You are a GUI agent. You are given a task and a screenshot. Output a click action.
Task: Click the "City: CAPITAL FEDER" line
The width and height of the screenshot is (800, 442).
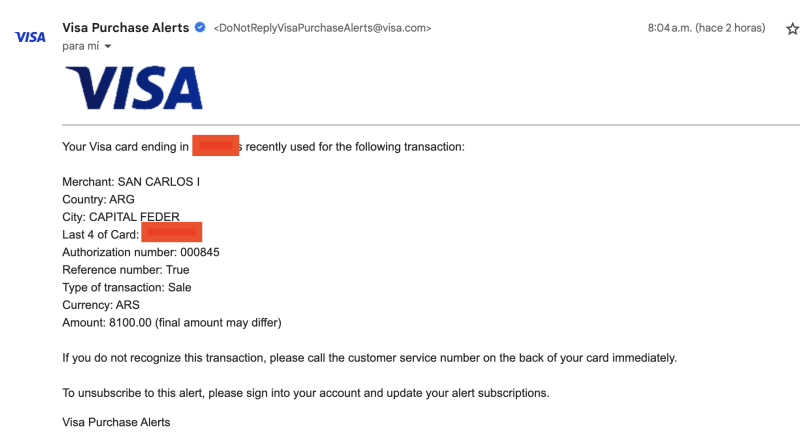pyautogui.click(x=128, y=217)
